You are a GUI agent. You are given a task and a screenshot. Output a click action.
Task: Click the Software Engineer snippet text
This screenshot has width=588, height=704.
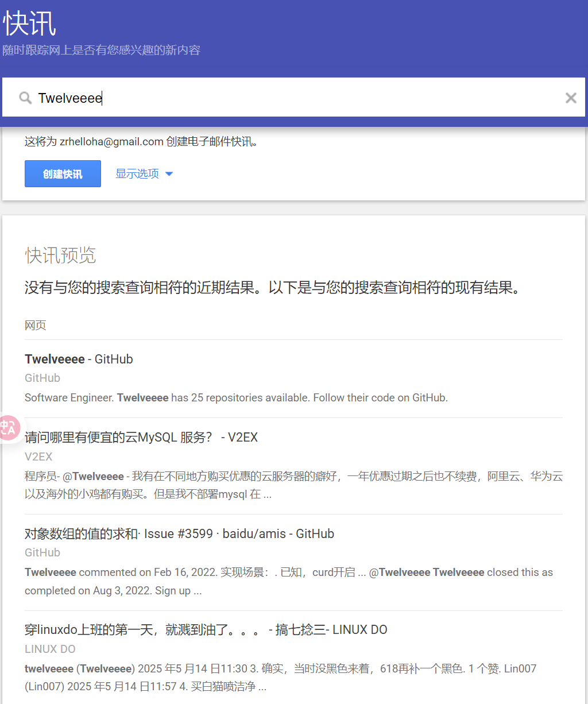pyautogui.click(x=236, y=397)
